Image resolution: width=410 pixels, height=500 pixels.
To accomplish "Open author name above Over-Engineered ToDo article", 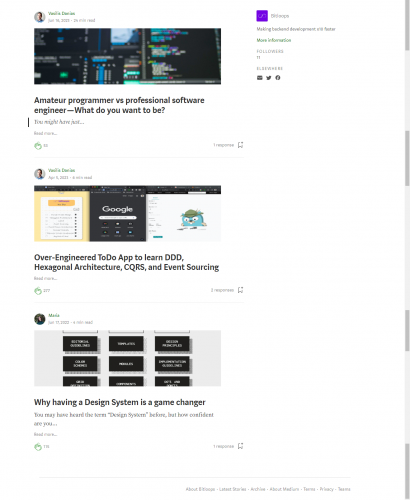I will 62,170.
